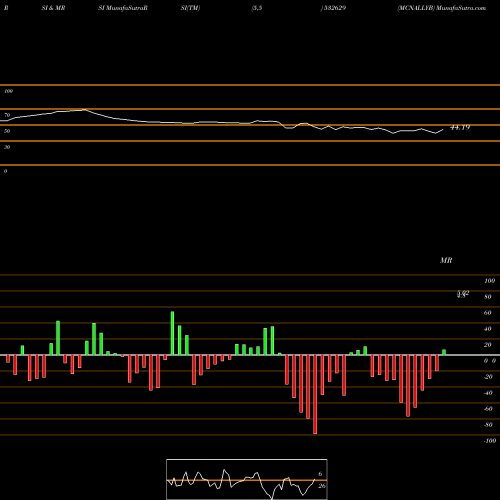Click the last green bar at histogram end
This screenshot has height=500, width=500.
pos(444,352)
